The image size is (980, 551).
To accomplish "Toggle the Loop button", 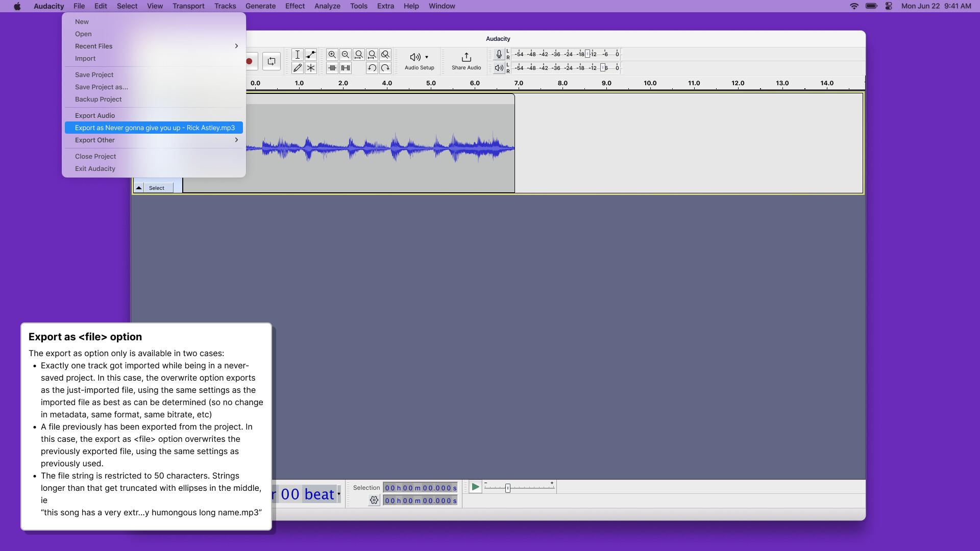I will (x=272, y=61).
